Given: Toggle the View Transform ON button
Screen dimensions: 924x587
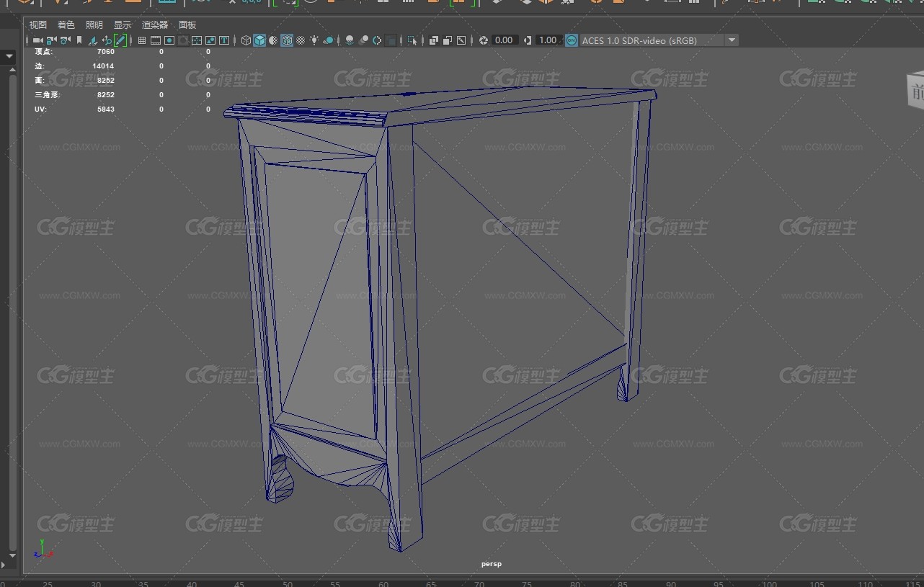Looking at the screenshot, I should tap(572, 40).
